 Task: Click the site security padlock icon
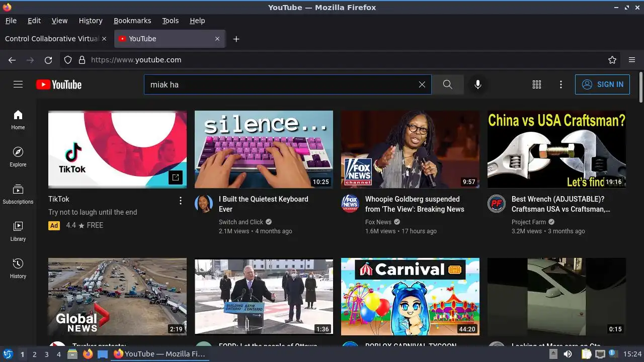82,60
